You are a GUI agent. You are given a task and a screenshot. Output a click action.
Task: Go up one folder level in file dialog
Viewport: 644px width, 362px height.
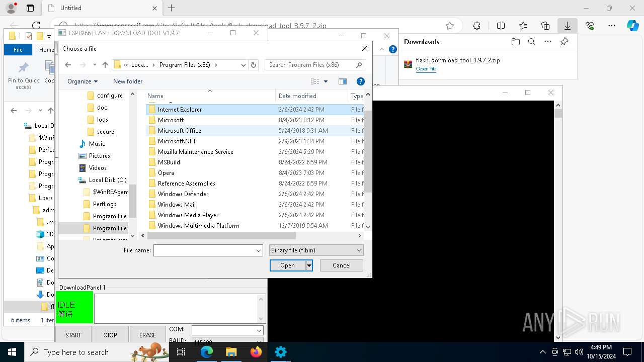click(x=105, y=65)
